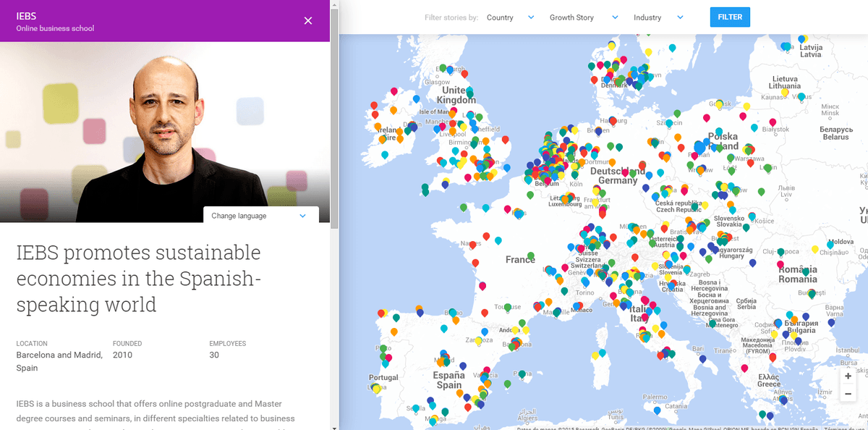Click the yellow pin near Kaunas
This screenshot has width=868, height=430.
[x=785, y=92]
